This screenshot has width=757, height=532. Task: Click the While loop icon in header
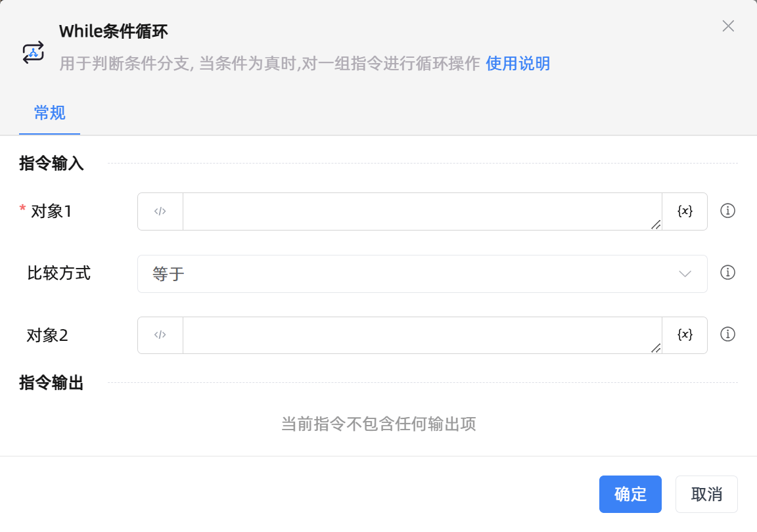click(x=33, y=52)
